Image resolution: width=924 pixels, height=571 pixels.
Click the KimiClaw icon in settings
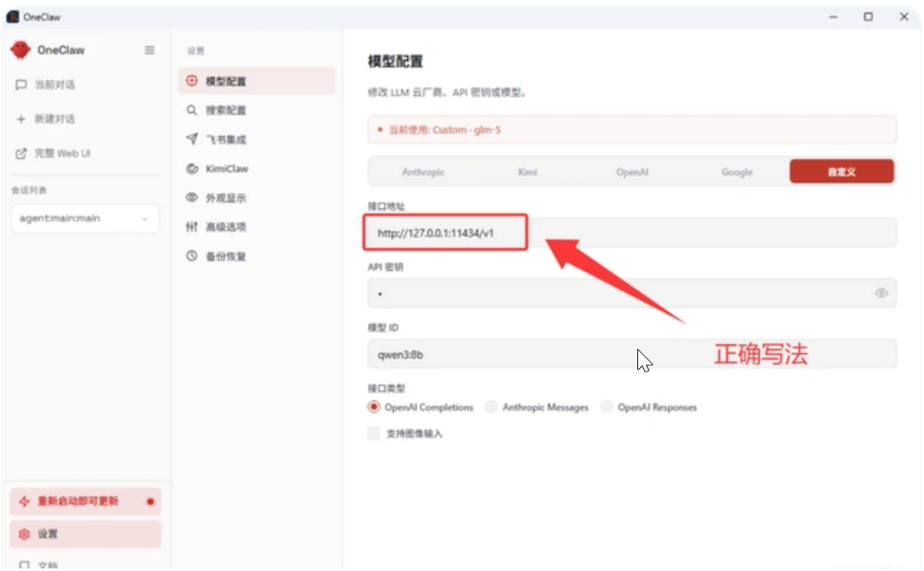click(192, 169)
